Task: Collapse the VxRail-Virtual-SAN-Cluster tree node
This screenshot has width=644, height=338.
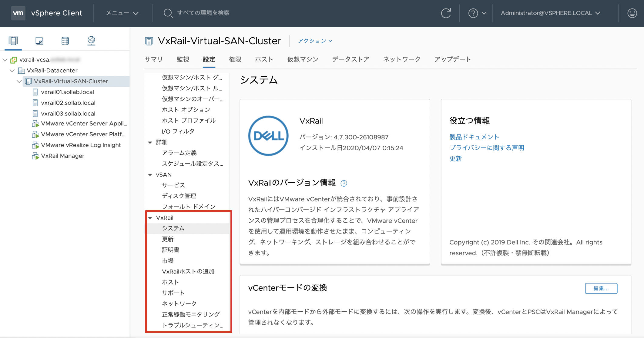Action: coord(19,81)
